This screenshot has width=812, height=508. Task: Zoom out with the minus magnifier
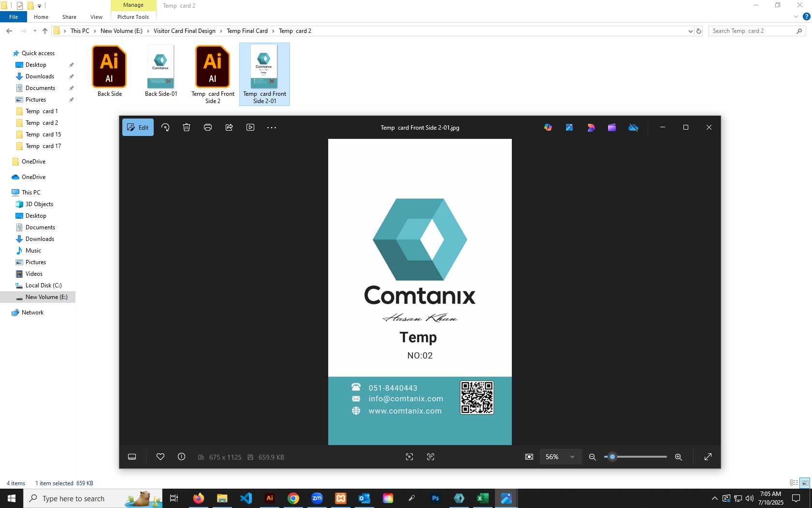592,457
